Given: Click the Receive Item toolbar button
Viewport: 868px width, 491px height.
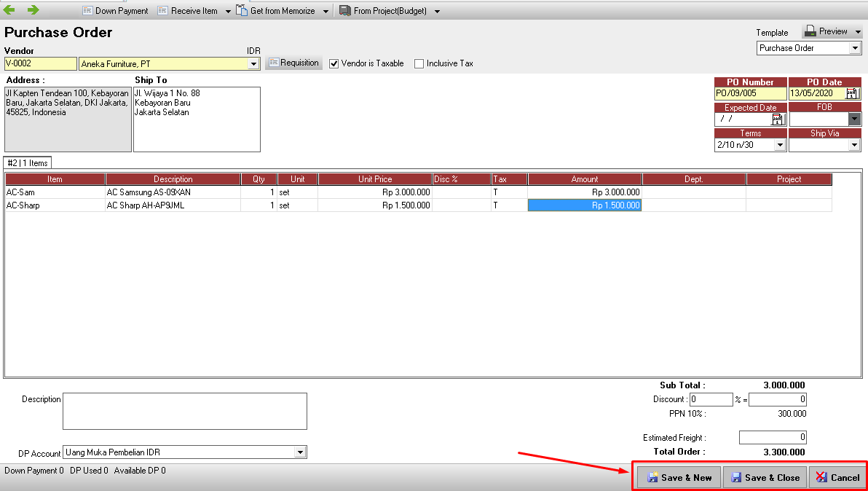Looking at the screenshot, I should point(187,10).
